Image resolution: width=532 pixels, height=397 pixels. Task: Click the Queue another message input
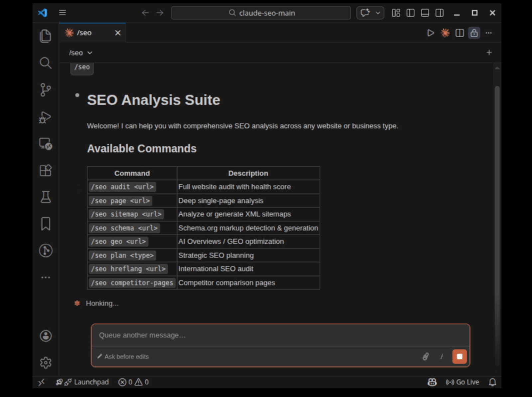tap(280, 335)
